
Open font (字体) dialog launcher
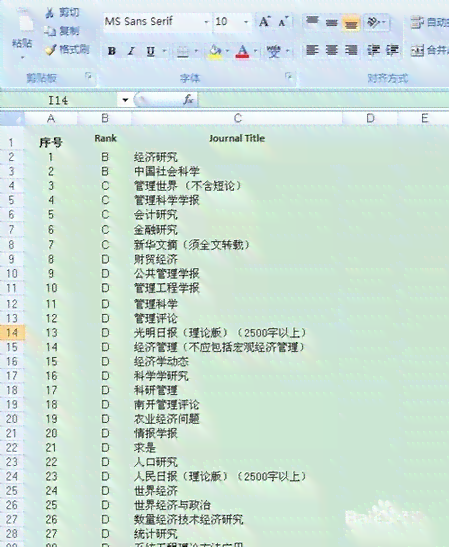click(288, 76)
